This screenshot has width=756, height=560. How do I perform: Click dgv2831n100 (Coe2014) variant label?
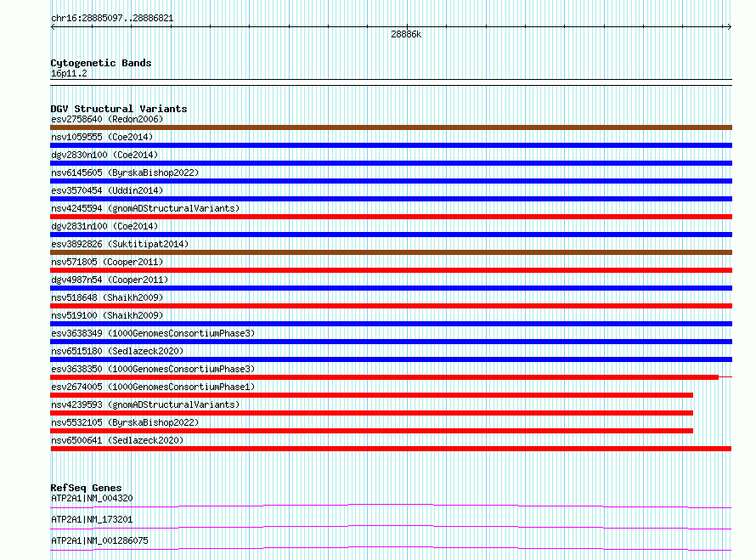pyautogui.click(x=104, y=226)
